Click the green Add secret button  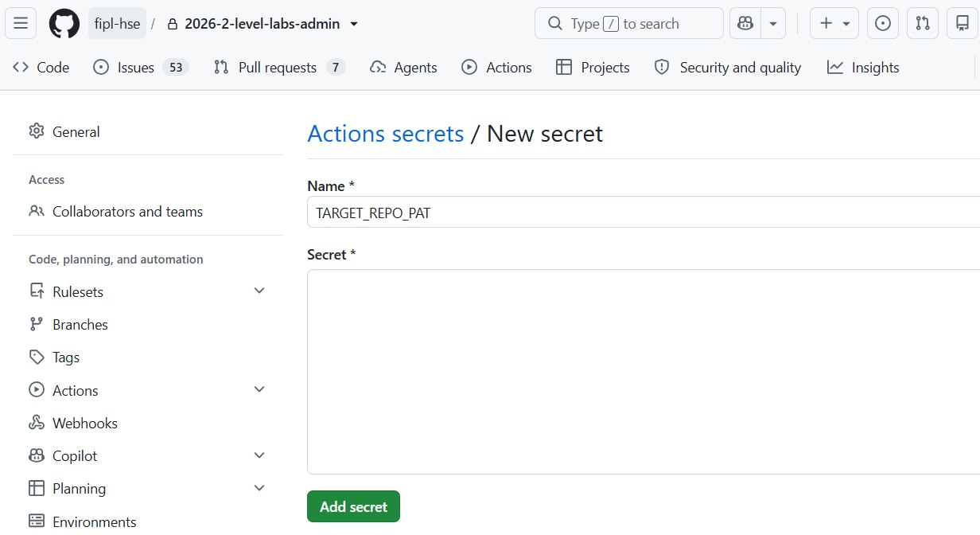(x=353, y=506)
